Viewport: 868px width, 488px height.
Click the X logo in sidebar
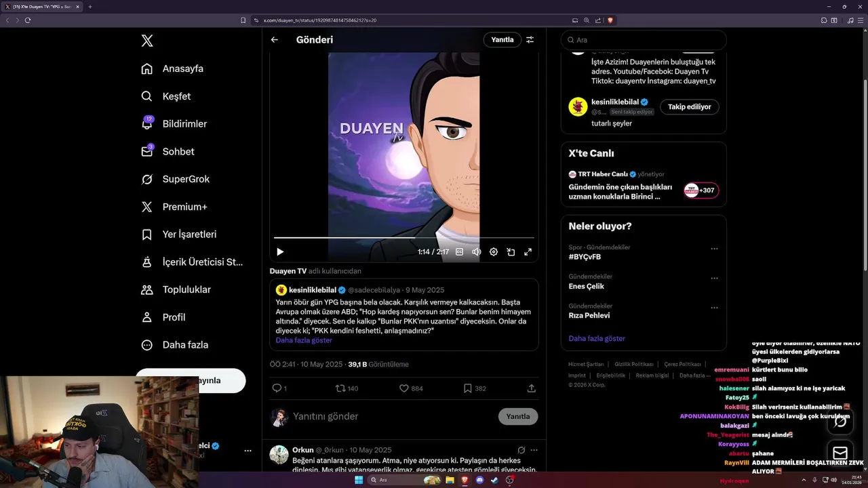pos(147,41)
